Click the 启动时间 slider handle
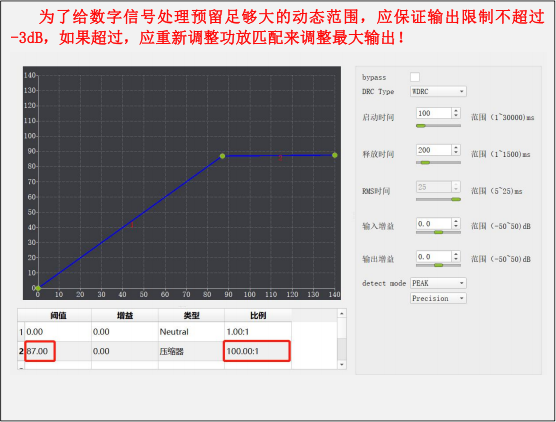 (x=421, y=126)
